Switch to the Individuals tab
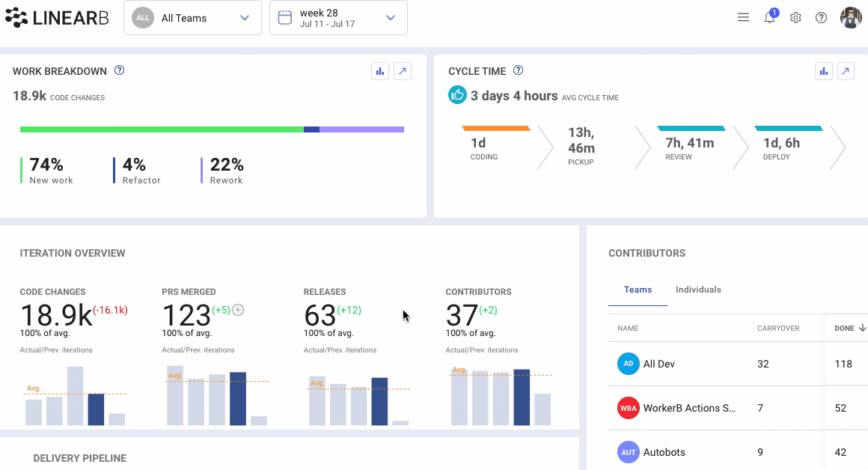868x470 pixels. pos(698,290)
